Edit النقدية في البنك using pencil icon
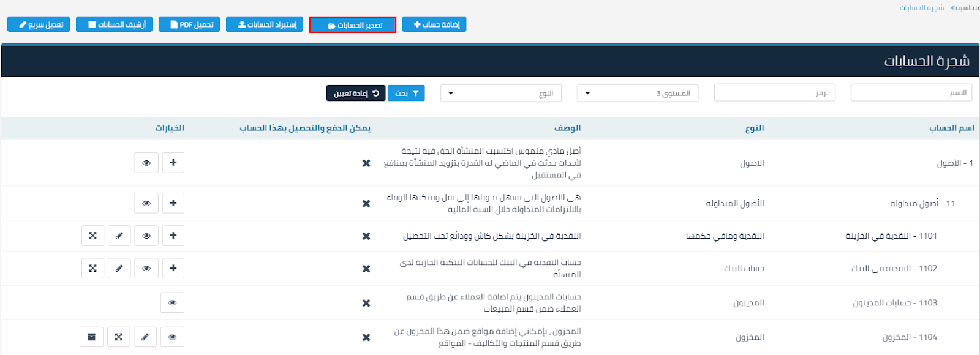The image size is (980, 355). pos(119,268)
